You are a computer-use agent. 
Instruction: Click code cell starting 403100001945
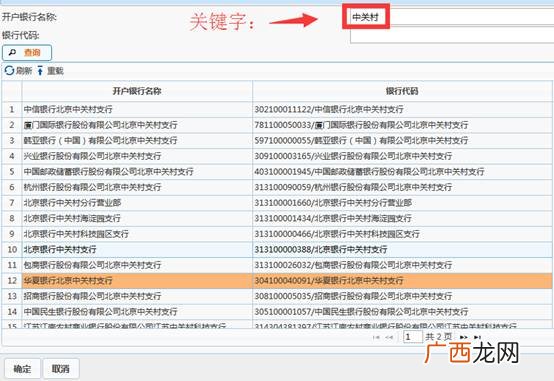[402, 172]
